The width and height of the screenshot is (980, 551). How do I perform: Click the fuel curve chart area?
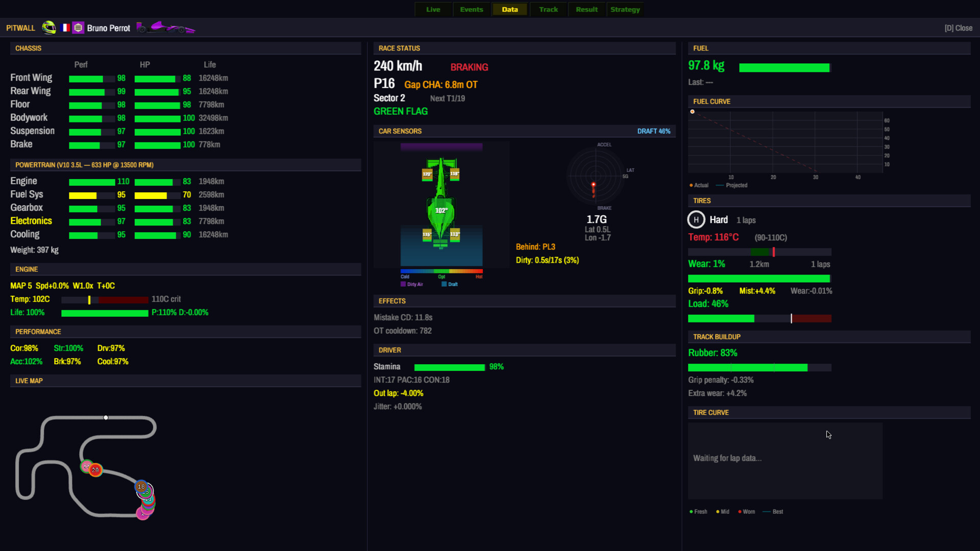(785, 142)
